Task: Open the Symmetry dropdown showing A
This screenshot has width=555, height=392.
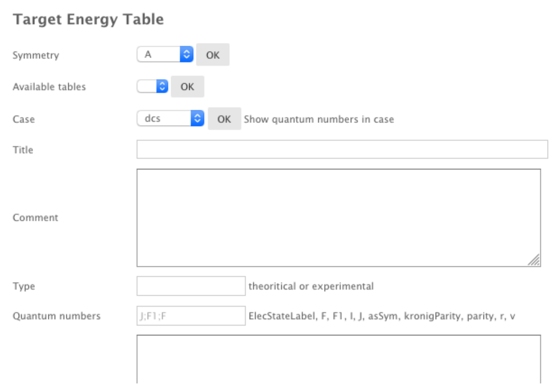Action: point(165,54)
